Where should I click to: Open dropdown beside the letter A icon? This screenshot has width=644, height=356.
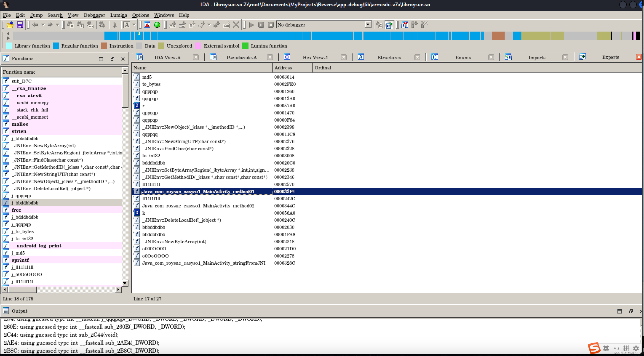[134, 25]
